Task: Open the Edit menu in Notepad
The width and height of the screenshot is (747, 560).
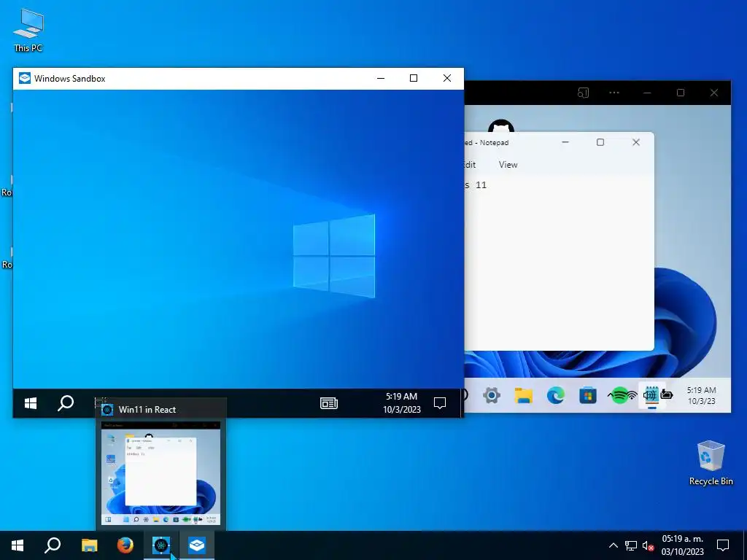Action: 470,164
